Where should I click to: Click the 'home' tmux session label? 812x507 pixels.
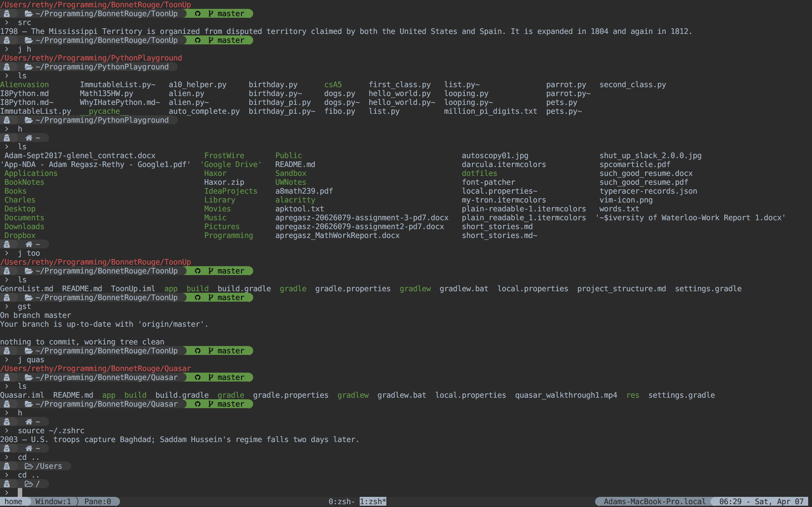tap(13, 502)
